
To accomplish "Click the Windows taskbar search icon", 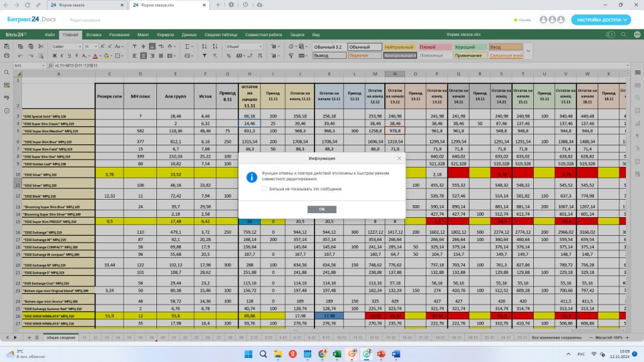I will [263, 354].
